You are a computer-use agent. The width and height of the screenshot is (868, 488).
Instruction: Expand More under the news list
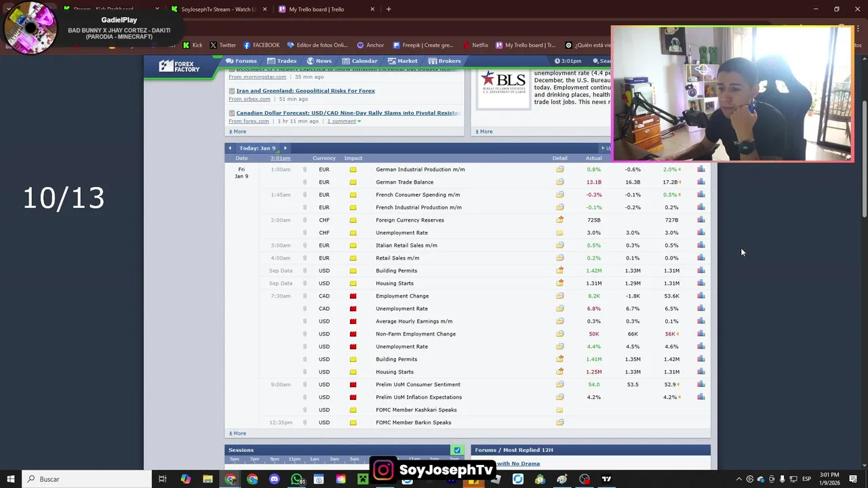(x=237, y=131)
